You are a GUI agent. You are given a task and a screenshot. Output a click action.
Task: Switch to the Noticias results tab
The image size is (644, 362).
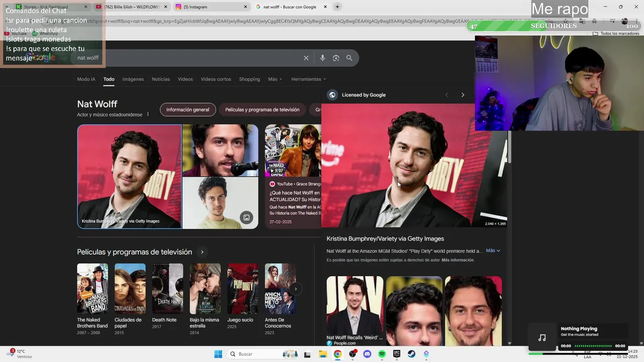pos(161,79)
